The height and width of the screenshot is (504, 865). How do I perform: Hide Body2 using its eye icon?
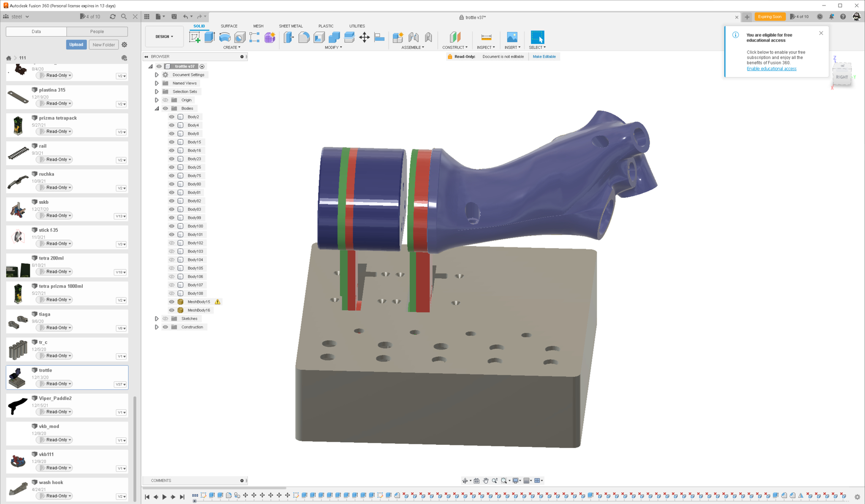tap(171, 117)
